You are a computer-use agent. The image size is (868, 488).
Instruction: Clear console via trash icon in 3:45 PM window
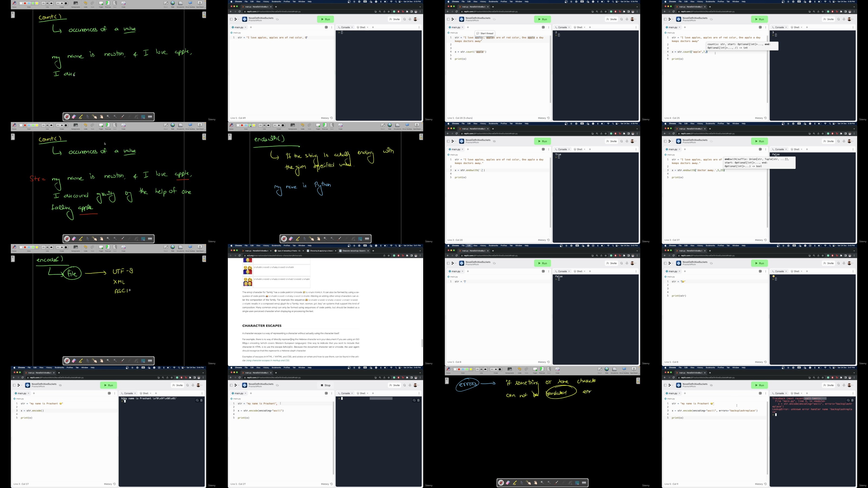(418, 400)
